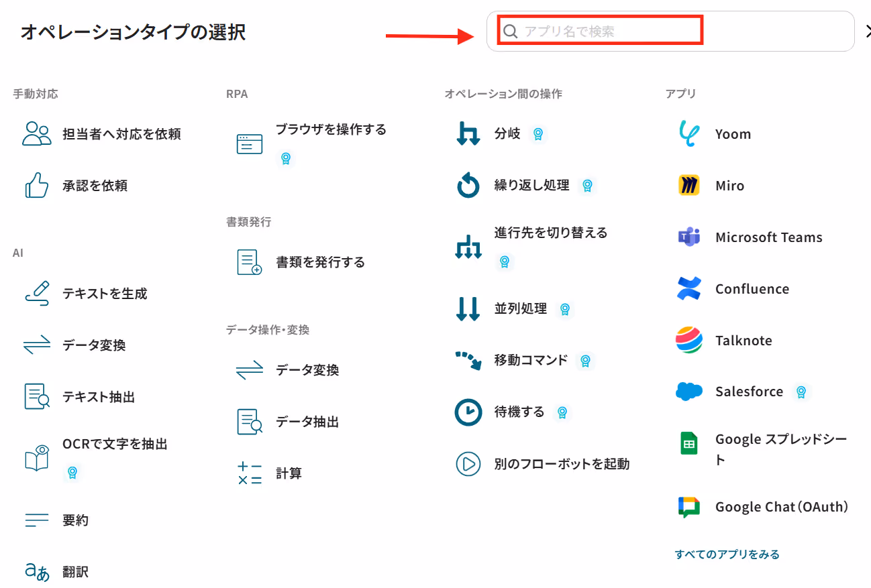
Task: Click the Google Chat logo
Action: [x=689, y=508]
